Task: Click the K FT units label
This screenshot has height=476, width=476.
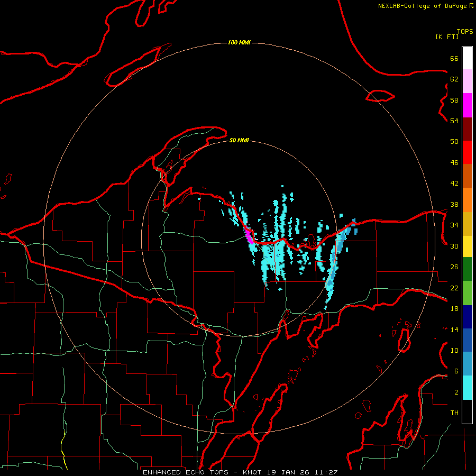Action: (447, 36)
